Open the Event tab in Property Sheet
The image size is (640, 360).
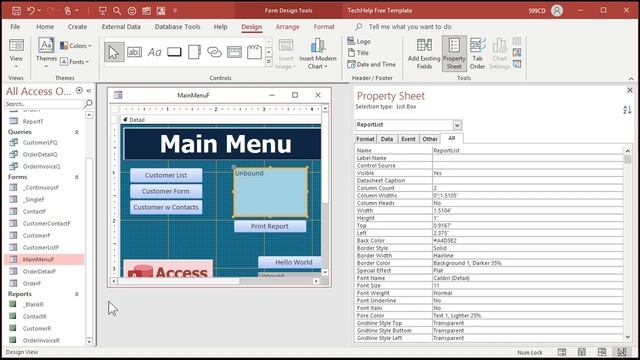[408, 139]
